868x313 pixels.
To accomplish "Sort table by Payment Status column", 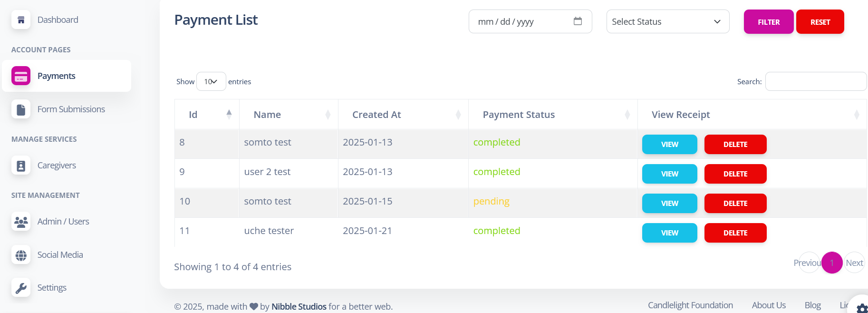I will (552, 115).
